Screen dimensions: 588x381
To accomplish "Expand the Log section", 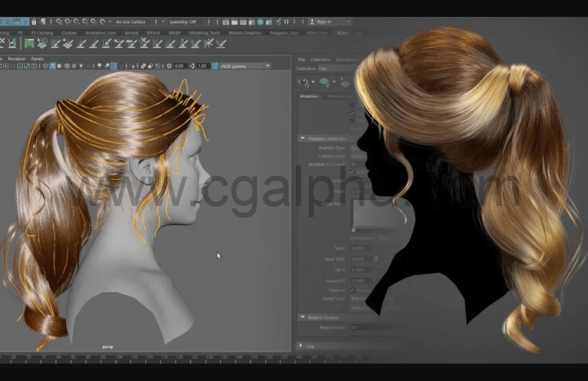I will coord(301,346).
